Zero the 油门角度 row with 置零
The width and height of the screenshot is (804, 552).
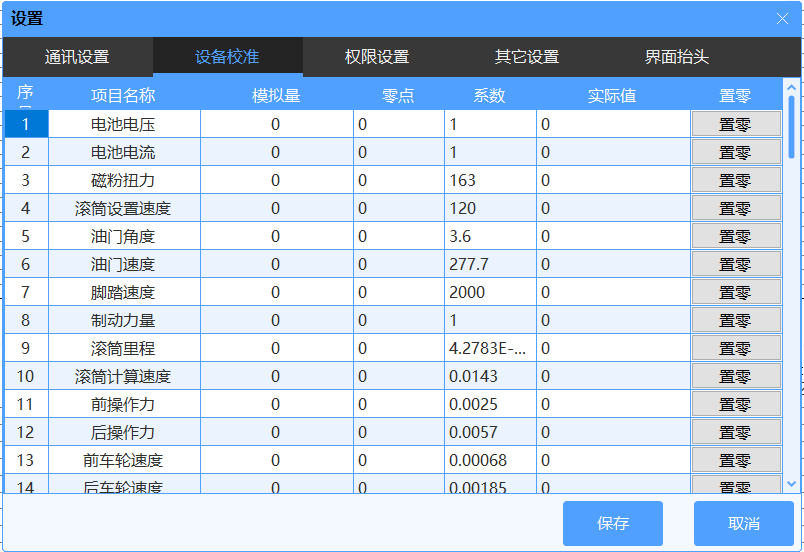click(x=735, y=237)
